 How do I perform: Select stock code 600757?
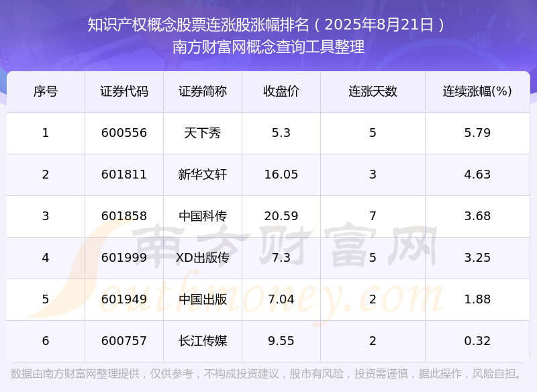[124, 341]
